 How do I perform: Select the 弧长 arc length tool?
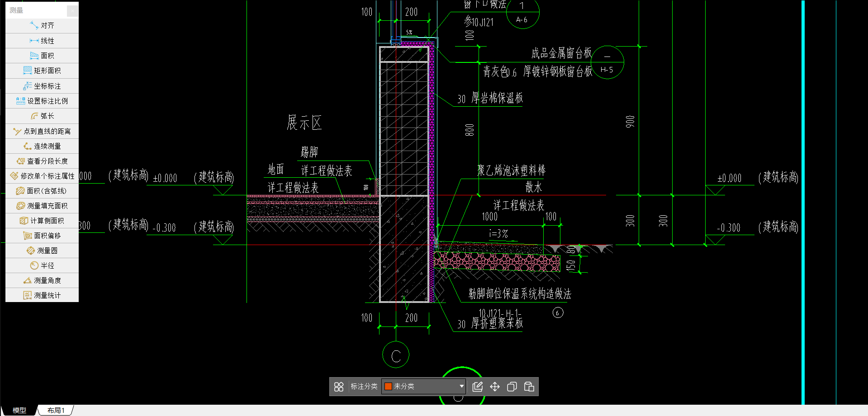[42, 116]
